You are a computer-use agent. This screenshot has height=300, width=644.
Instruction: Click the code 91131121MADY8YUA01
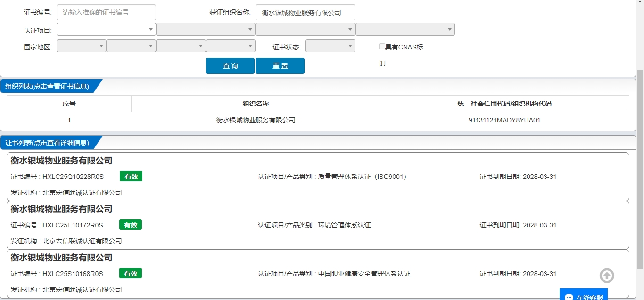point(504,120)
